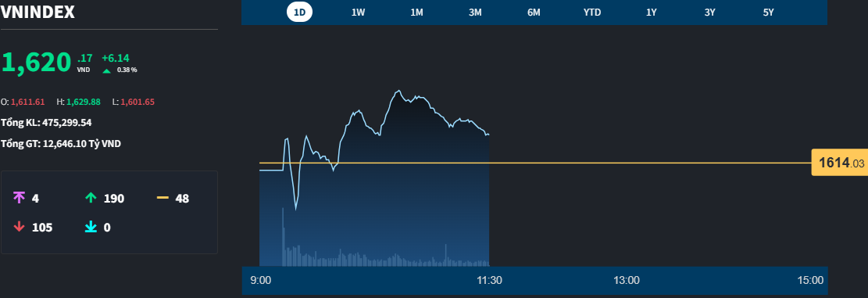Image resolution: width=868 pixels, height=298 pixels.
Task: Click the green up triangle beside 0.38 %
Action: coord(107,70)
